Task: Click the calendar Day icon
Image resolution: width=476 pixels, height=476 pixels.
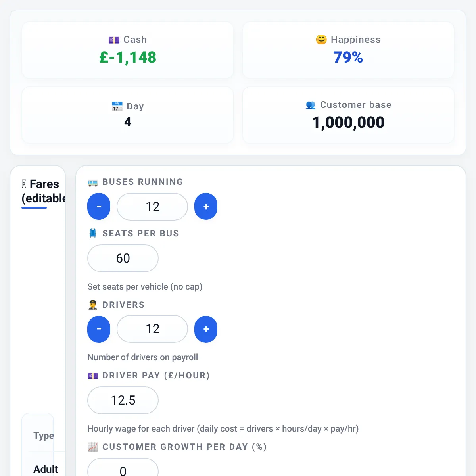Action: click(x=117, y=106)
